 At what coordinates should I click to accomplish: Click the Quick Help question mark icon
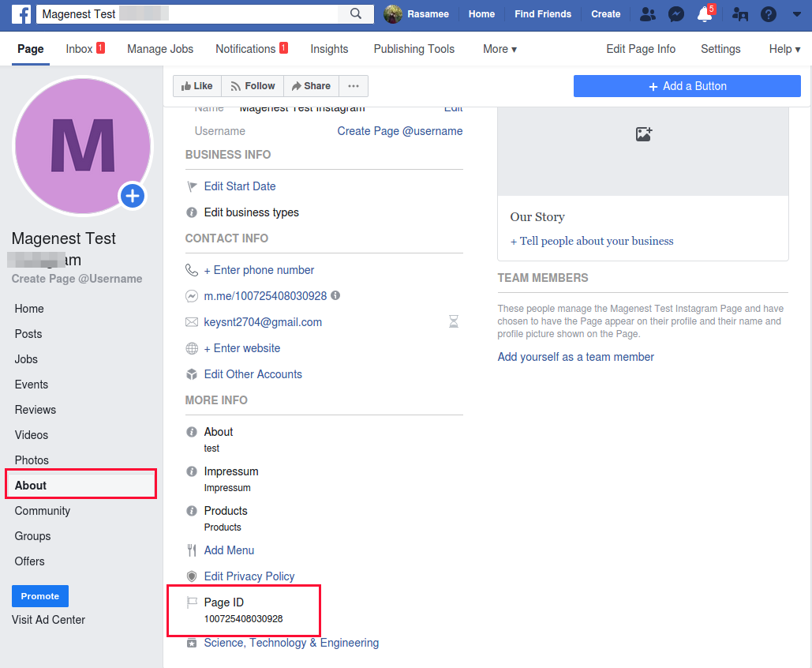coord(768,14)
